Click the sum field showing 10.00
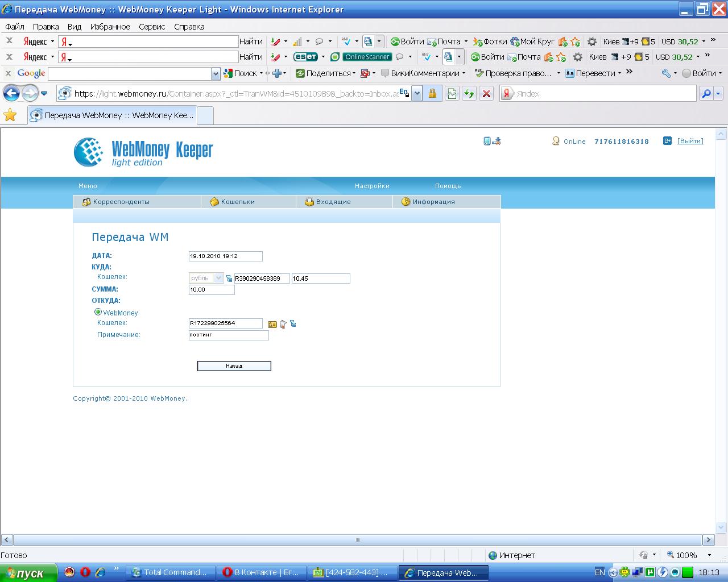 click(x=212, y=290)
